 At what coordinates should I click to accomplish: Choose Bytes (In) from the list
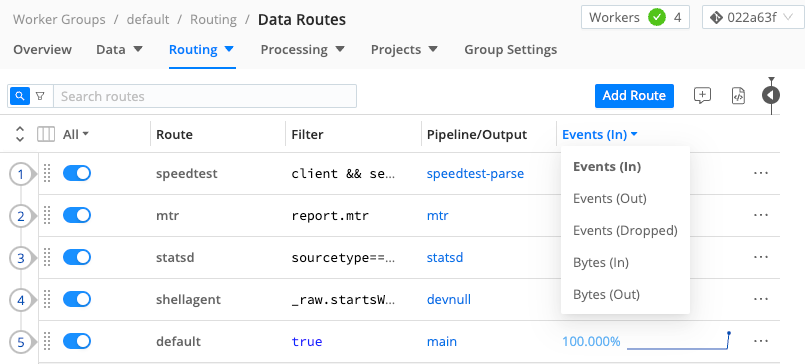coord(601,263)
